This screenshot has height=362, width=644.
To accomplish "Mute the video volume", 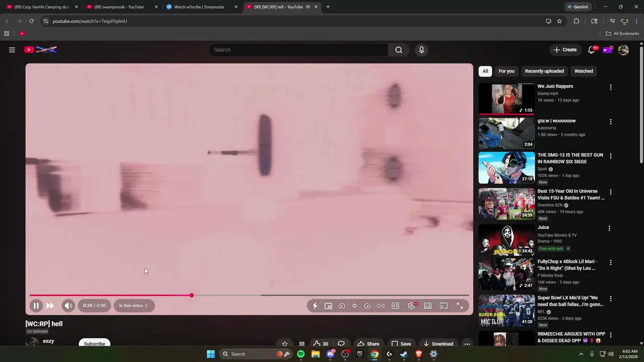I will pyautogui.click(x=68, y=306).
